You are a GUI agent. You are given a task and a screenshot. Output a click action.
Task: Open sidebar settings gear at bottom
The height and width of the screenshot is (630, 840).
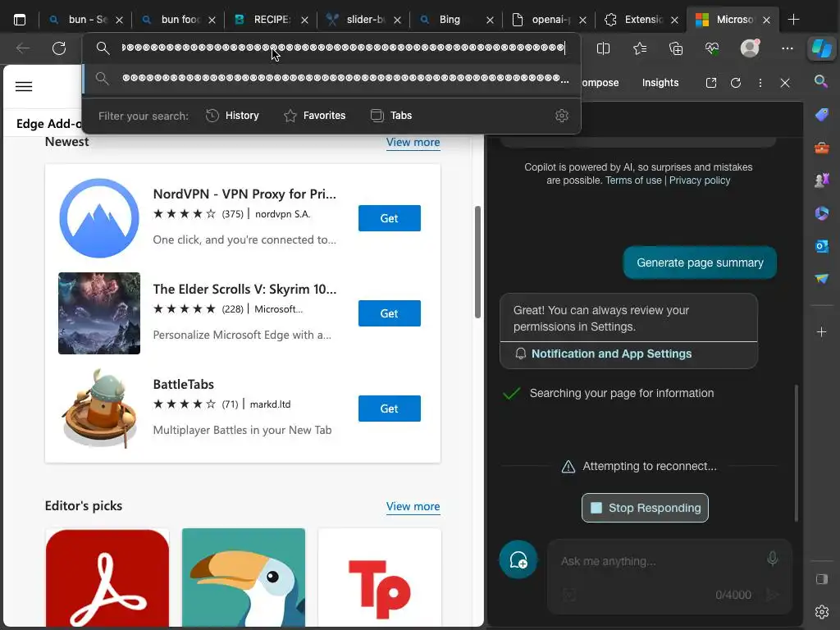(x=822, y=612)
